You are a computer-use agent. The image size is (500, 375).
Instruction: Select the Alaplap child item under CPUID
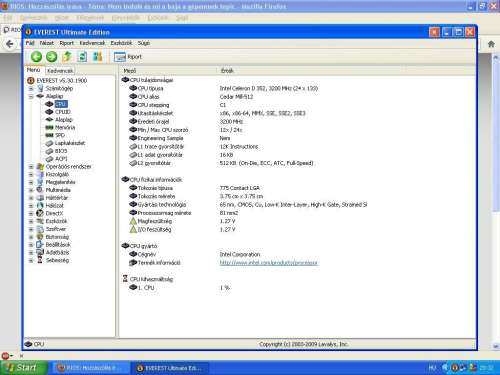click(64, 120)
